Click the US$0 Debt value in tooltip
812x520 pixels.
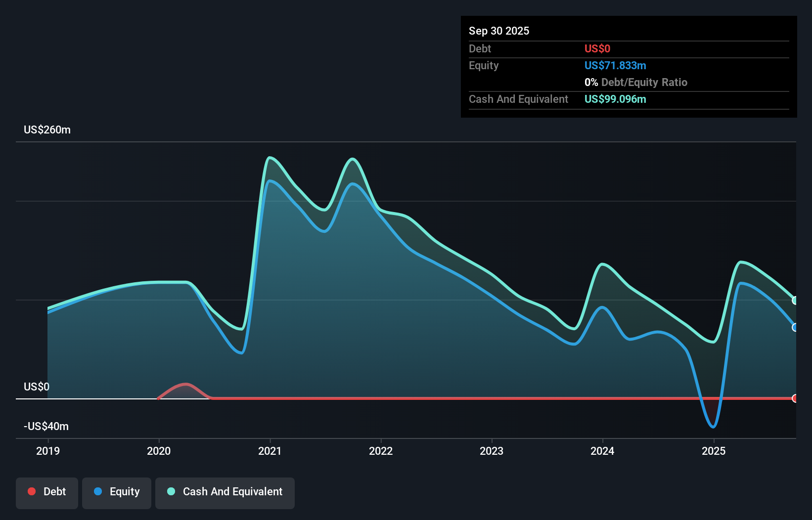click(597, 48)
